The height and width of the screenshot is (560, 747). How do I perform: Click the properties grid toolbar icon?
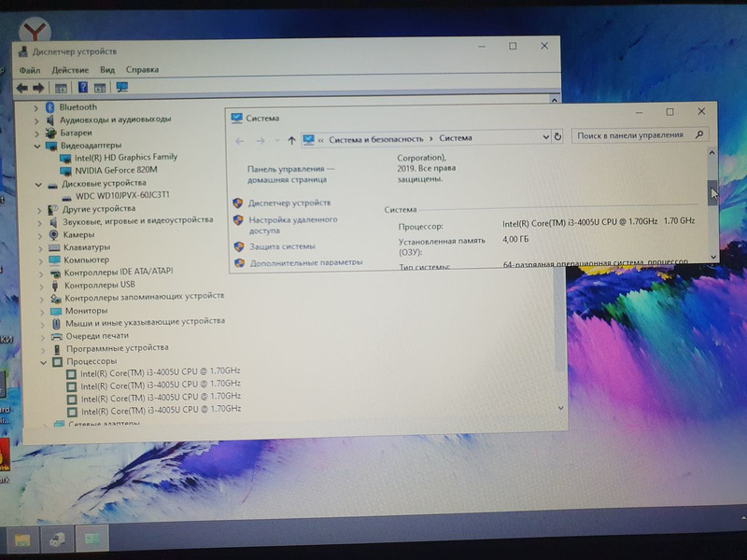click(x=100, y=88)
